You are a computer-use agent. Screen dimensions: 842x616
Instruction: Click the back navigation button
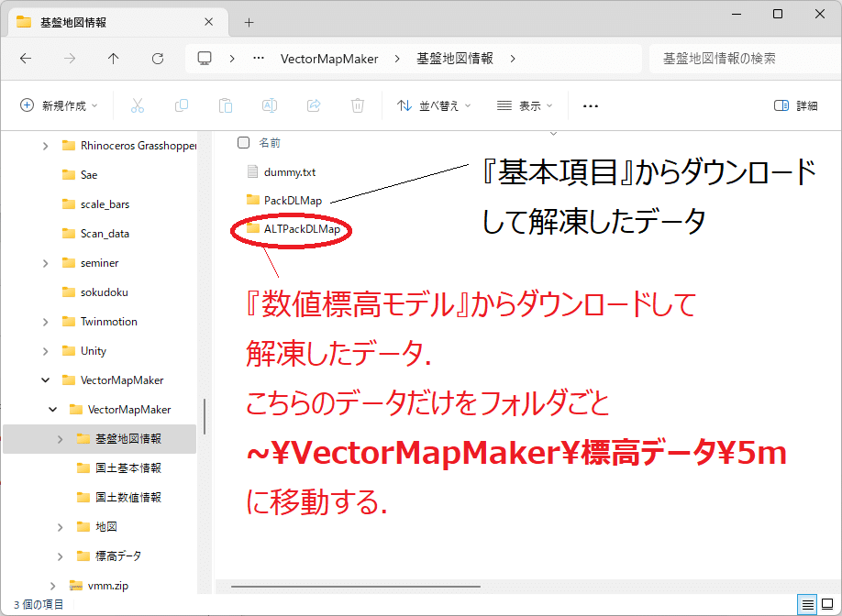pos(26,58)
